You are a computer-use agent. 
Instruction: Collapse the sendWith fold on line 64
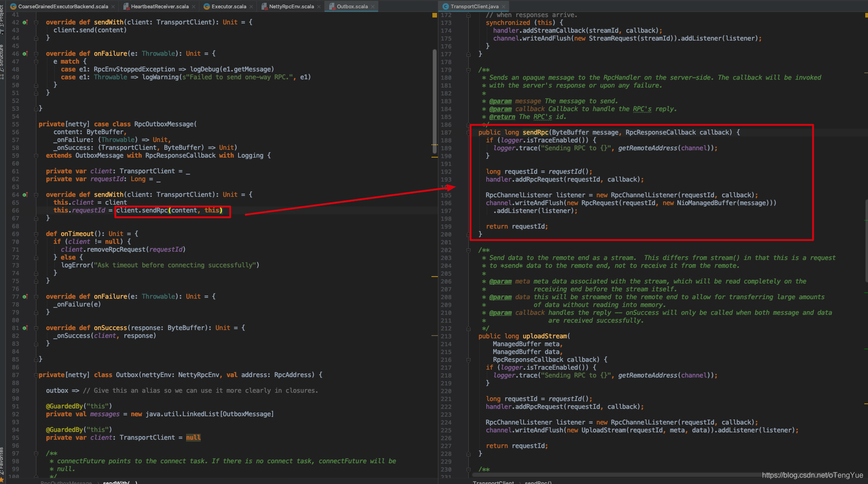[x=36, y=195]
